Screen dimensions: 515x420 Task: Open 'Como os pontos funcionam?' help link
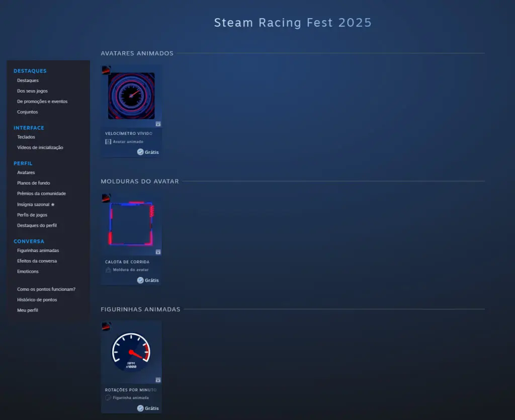(46, 289)
